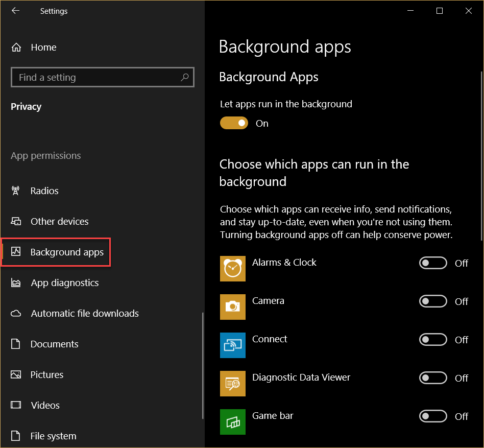The image size is (484, 448).
Task: Click the Find a setting search box
Action: point(103,77)
